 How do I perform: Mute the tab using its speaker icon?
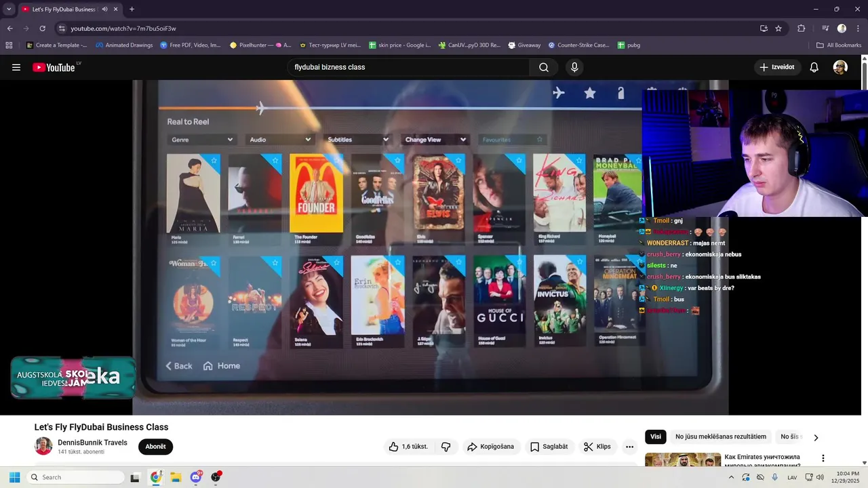tap(104, 9)
